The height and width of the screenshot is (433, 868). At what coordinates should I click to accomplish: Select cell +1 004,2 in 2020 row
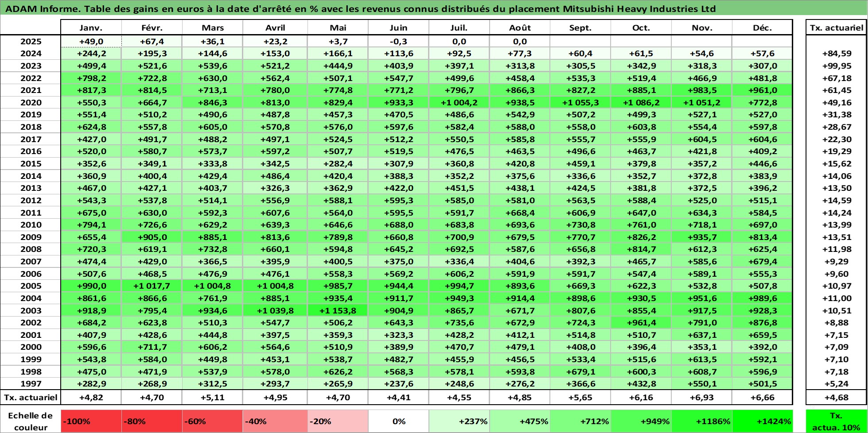coord(459,103)
